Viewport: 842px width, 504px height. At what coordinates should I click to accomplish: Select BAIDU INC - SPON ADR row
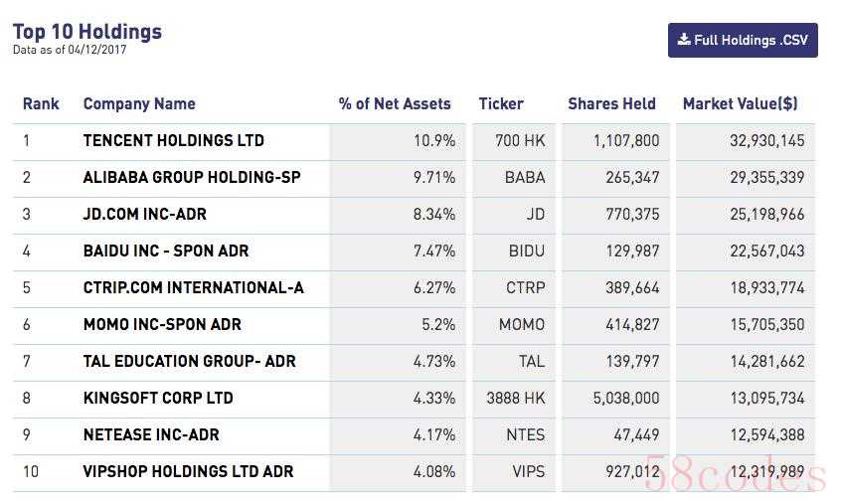coord(166,252)
